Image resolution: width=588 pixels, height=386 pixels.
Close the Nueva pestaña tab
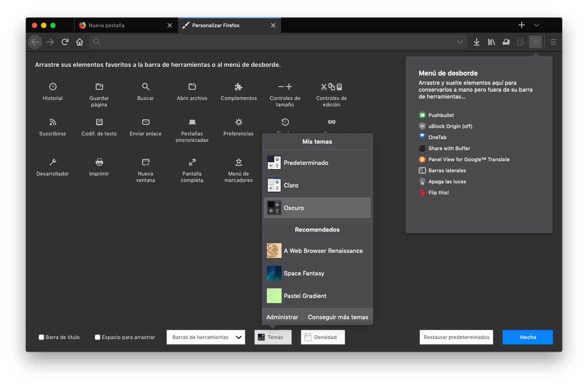pyautogui.click(x=170, y=25)
